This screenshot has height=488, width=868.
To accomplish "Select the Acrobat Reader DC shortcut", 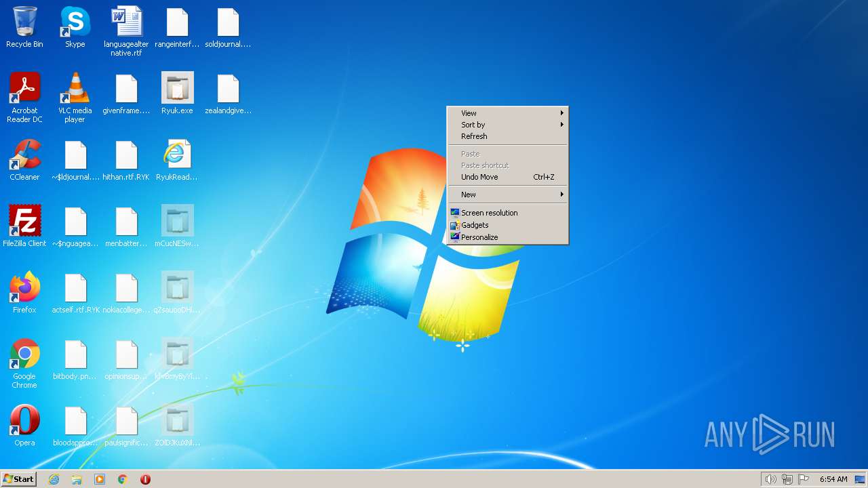I will [24, 98].
